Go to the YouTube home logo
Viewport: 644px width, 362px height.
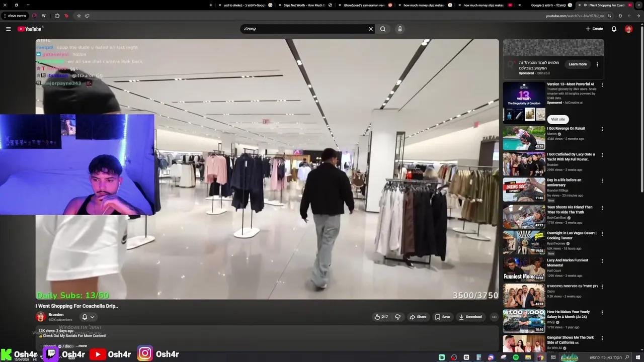coord(29,29)
